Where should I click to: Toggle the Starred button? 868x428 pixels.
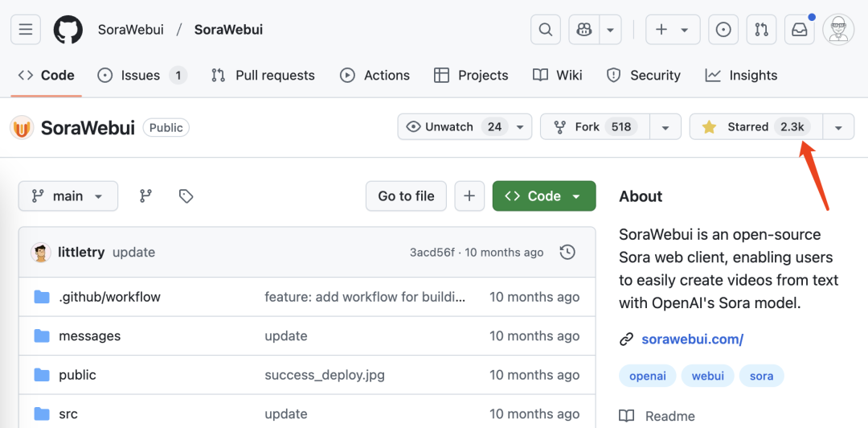click(x=755, y=127)
